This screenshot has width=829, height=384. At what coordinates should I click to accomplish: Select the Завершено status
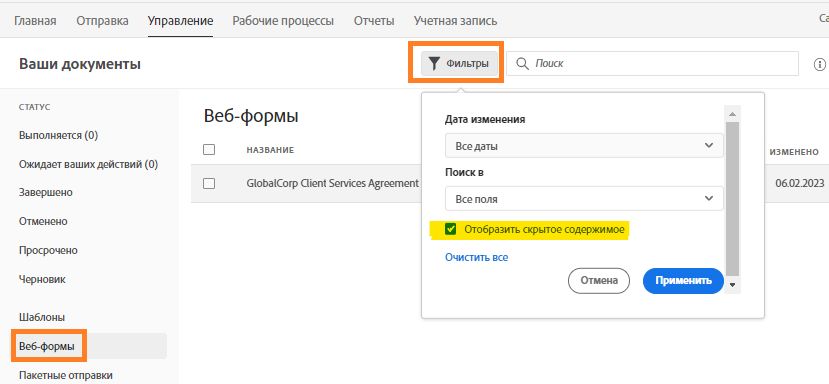point(45,193)
